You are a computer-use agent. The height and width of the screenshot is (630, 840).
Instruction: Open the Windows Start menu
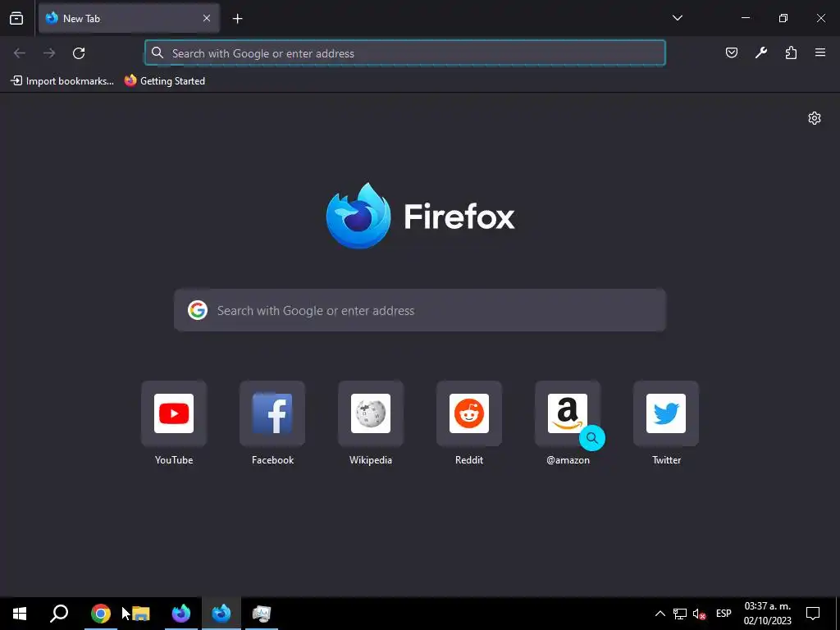20,614
